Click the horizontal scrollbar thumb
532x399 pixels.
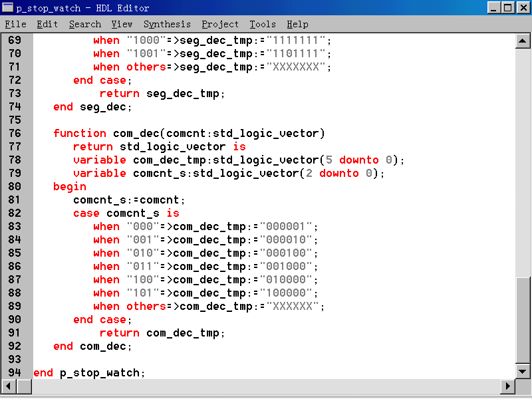coord(24,386)
